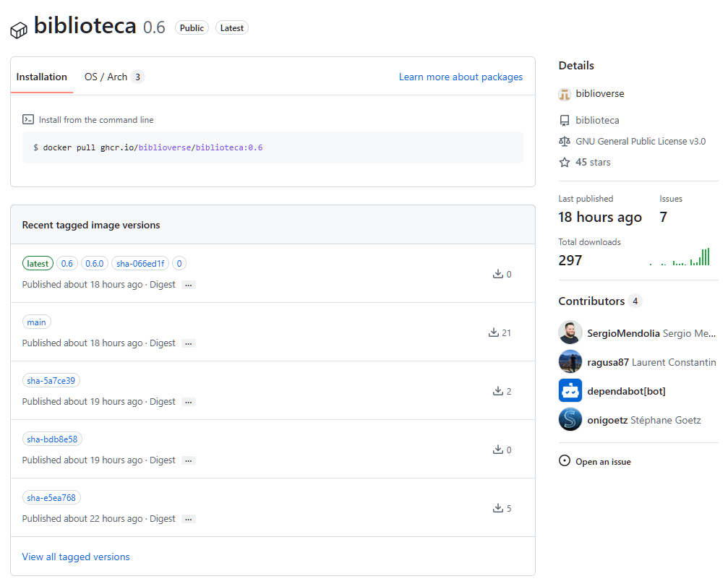Click the dependabot avatar icon
The image size is (728, 584).
click(570, 391)
